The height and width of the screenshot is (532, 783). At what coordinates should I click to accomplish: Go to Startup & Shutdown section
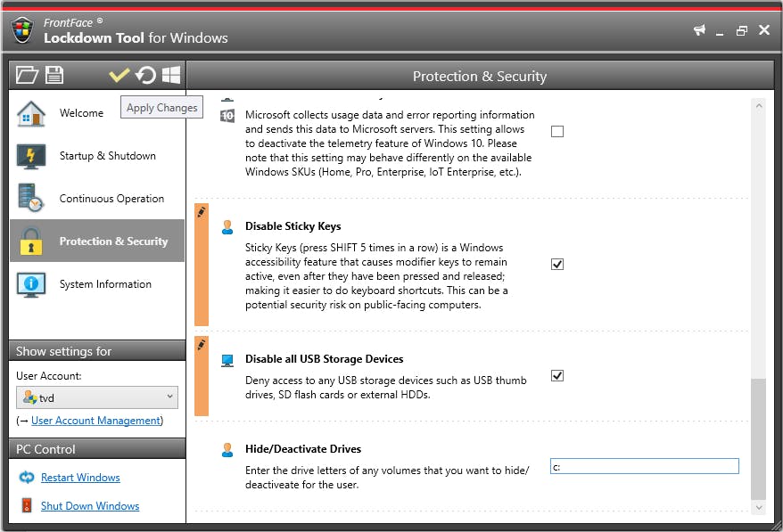97,156
